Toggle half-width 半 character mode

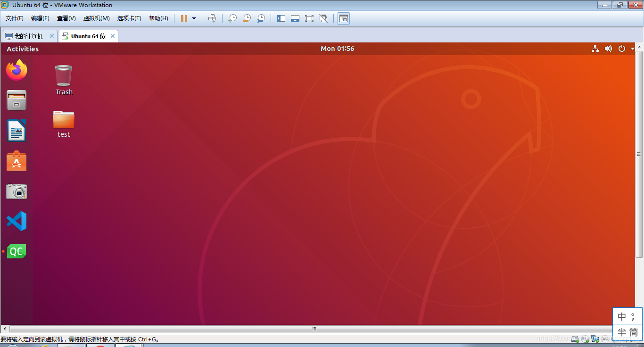(x=622, y=331)
